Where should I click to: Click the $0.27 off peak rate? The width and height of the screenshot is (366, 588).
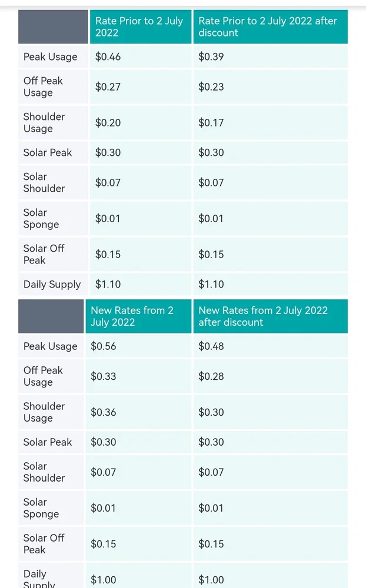point(108,87)
